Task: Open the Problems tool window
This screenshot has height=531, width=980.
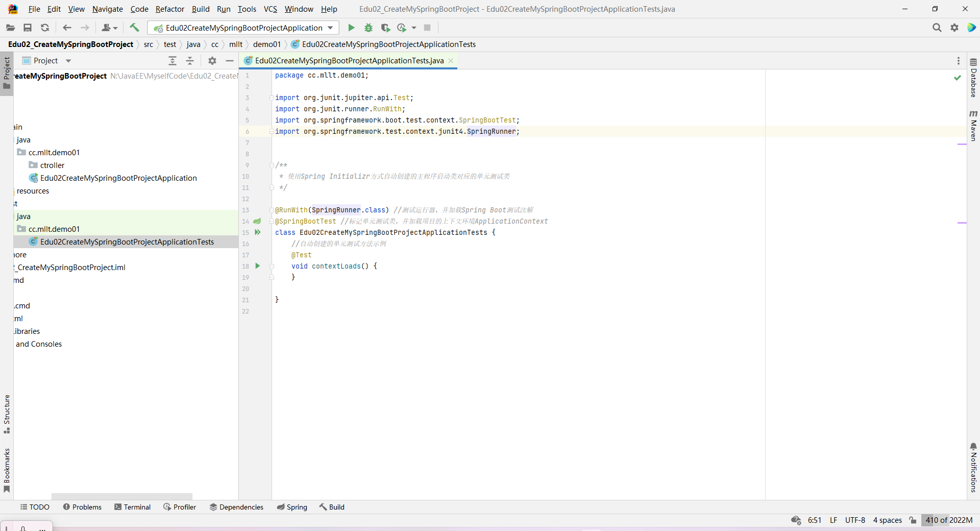Action: [82, 507]
